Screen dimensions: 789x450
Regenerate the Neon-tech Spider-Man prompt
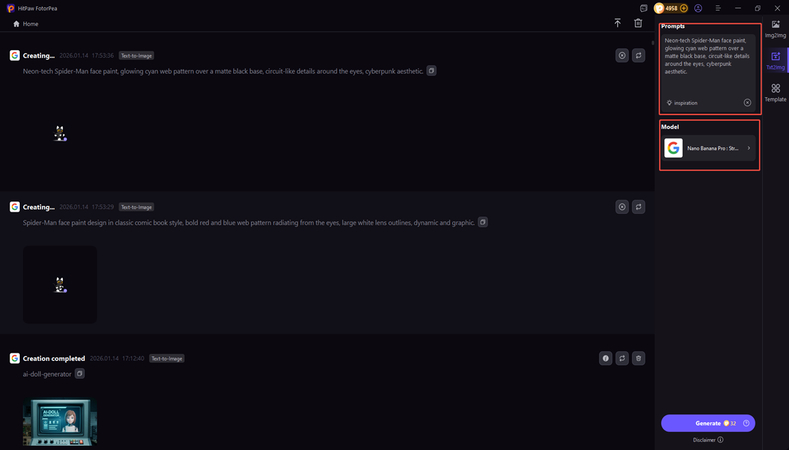[x=639, y=56]
